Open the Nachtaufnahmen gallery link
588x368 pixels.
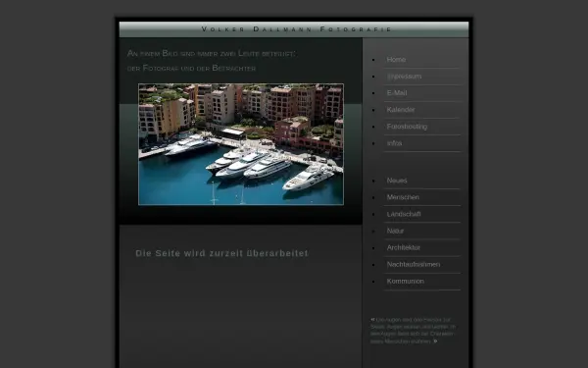coord(414,264)
